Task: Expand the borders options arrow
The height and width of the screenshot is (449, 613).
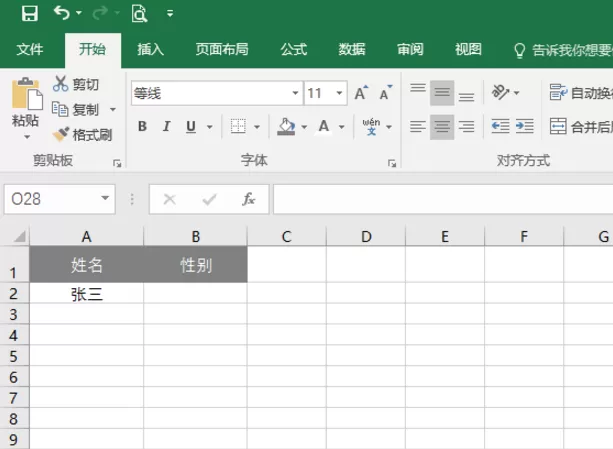Action: pos(257,127)
